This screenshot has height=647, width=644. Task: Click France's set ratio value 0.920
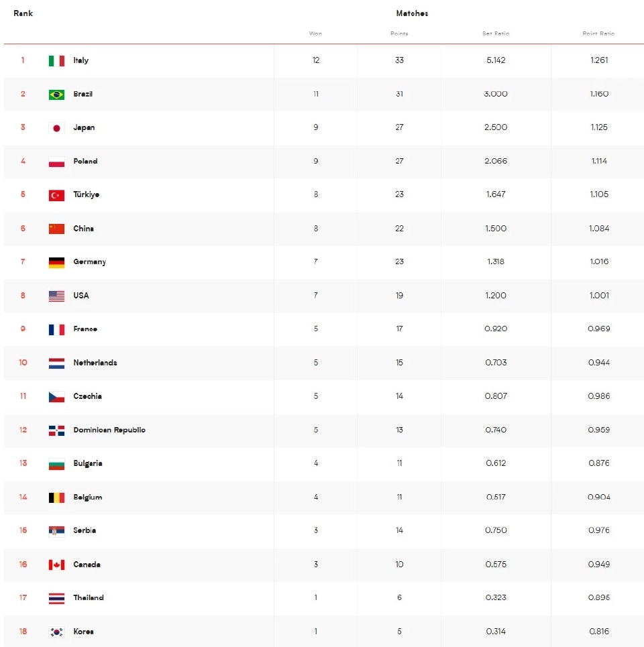[496, 329]
